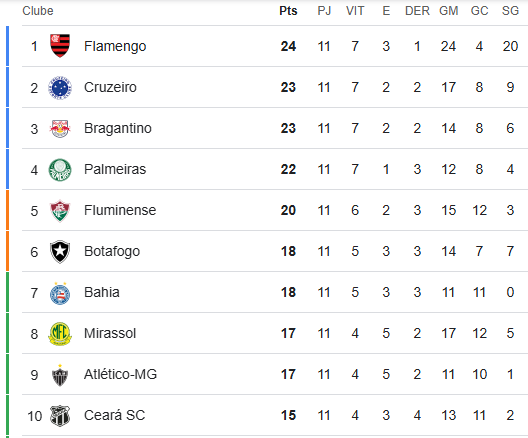Select the Ceará SC team name
The width and height of the screenshot is (528, 438).
pos(114,415)
